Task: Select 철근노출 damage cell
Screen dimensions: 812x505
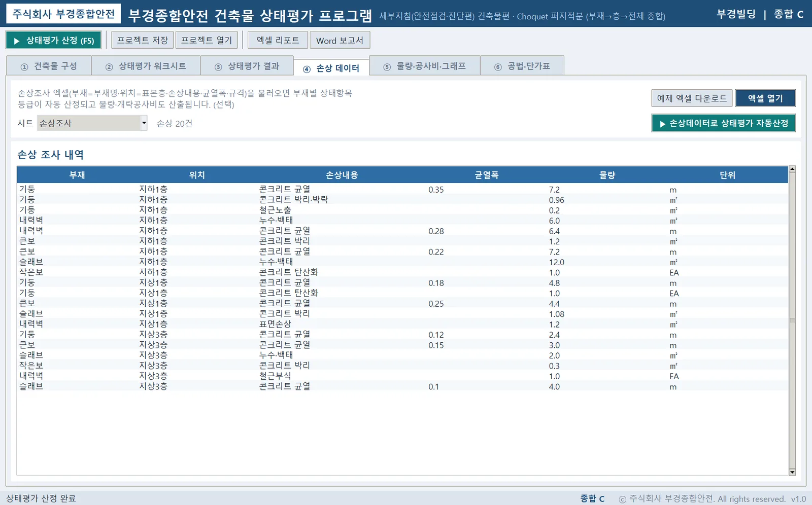Action: [275, 210]
